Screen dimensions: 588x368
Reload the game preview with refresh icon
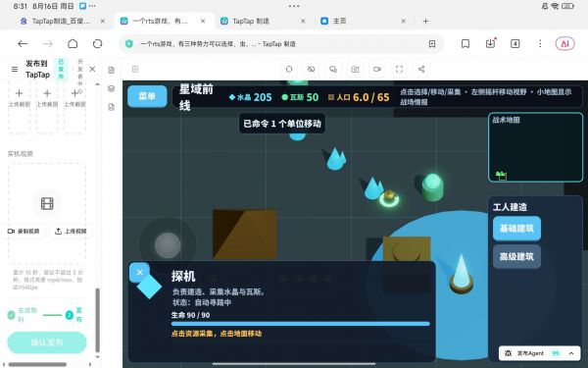[289, 69]
